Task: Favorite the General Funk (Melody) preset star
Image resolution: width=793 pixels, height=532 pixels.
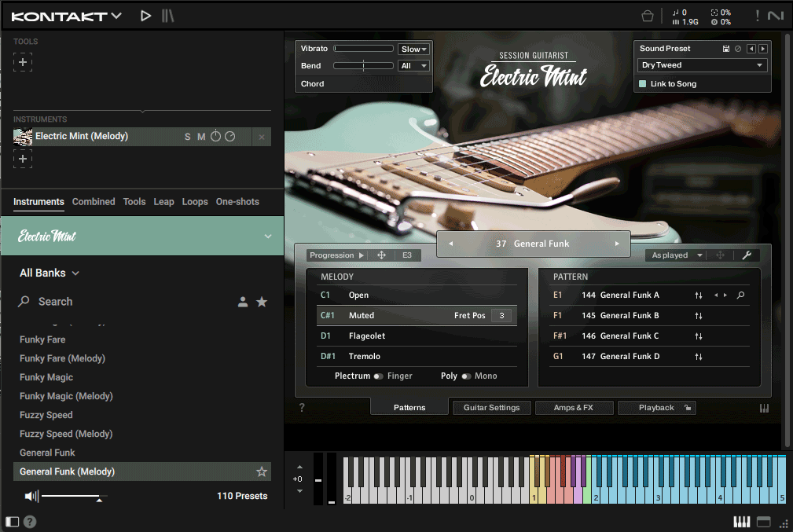Action: (262, 471)
